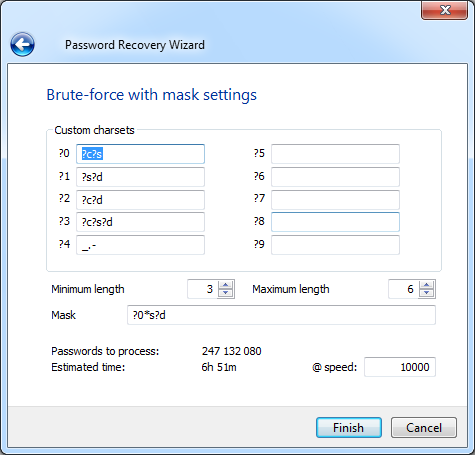Click the empty ?8 charset field

335,222
